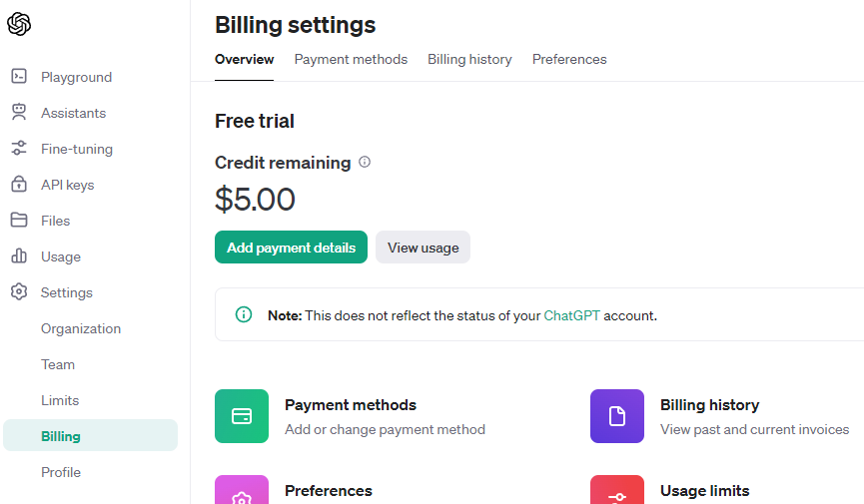Click the green Payment methods card icon
Screen dimensions: 864x504
click(x=242, y=416)
